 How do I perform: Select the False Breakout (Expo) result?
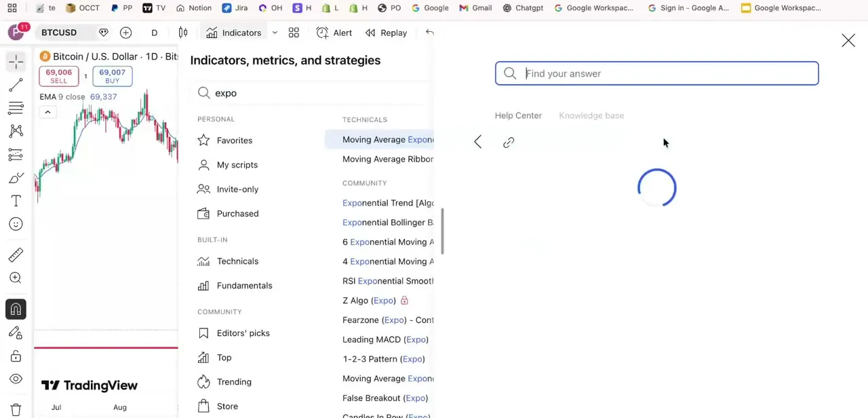coord(385,398)
